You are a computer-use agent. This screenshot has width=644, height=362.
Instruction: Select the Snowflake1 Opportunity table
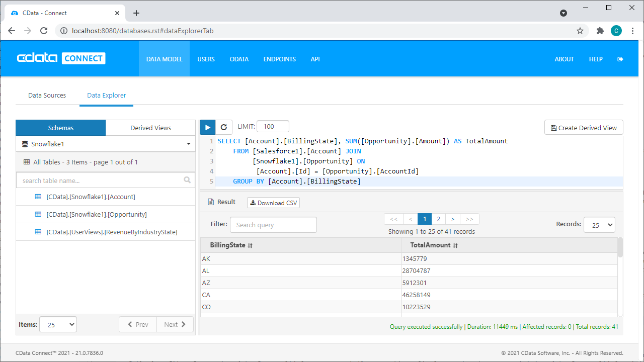[97, 214]
